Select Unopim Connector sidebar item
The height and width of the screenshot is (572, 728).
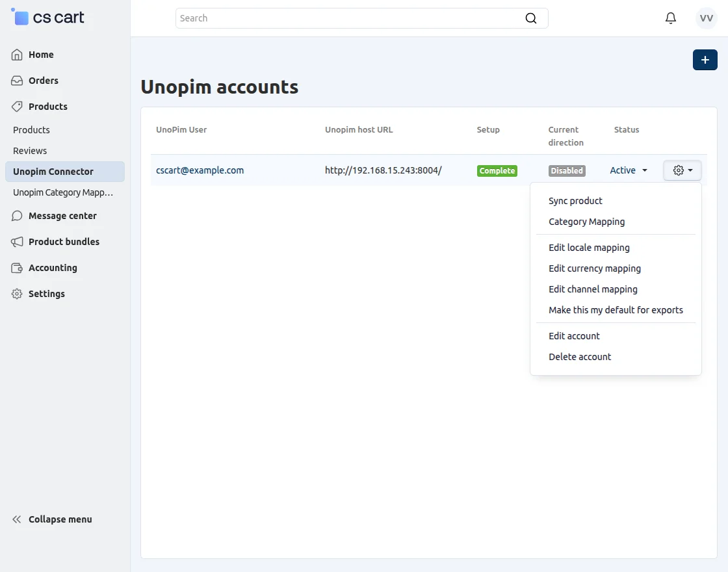[65, 172]
